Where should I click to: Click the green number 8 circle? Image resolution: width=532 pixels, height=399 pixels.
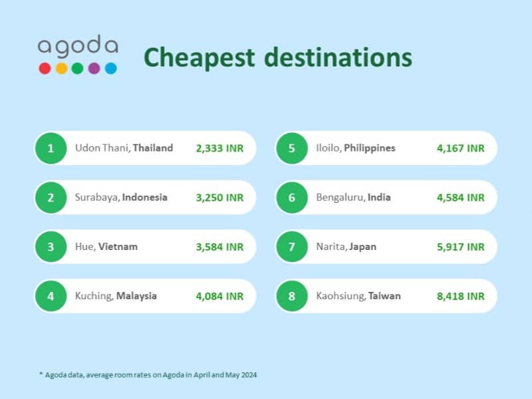pyautogui.click(x=292, y=296)
